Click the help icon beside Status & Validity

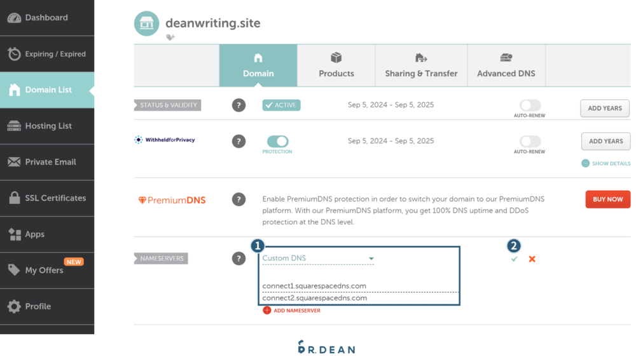pos(238,105)
